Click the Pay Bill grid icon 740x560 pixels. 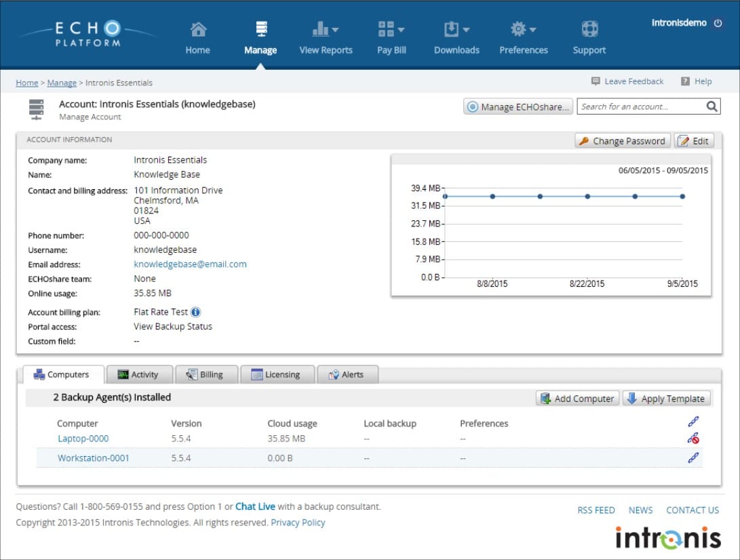tap(386, 29)
